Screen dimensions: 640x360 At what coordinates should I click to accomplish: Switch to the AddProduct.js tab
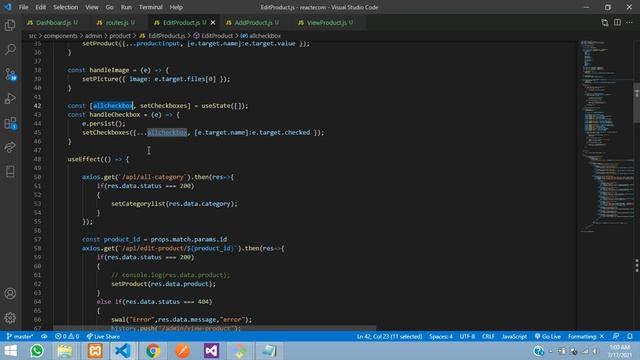tap(253, 23)
